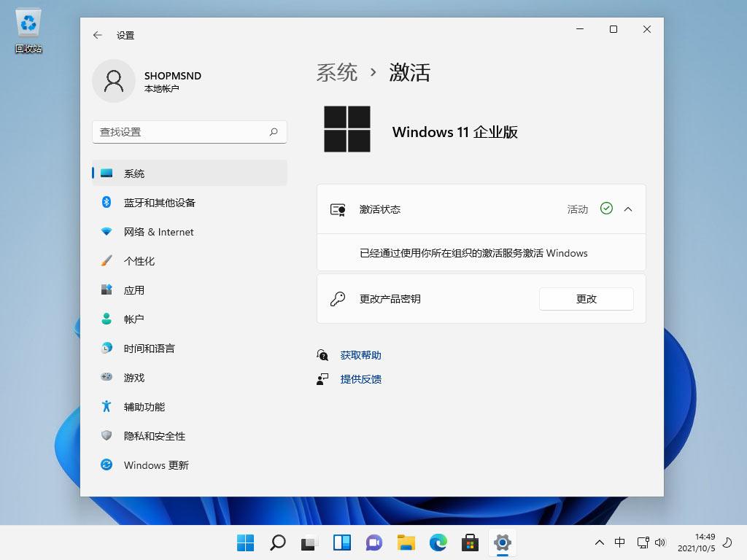Image resolution: width=747 pixels, height=560 pixels.
Task: Open Task View on the taskbar
Action: click(309, 542)
